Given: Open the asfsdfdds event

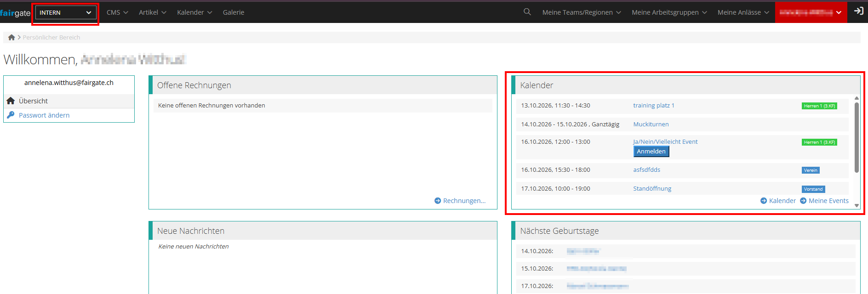Looking at the screenshot, I should [x=646, y=170].
